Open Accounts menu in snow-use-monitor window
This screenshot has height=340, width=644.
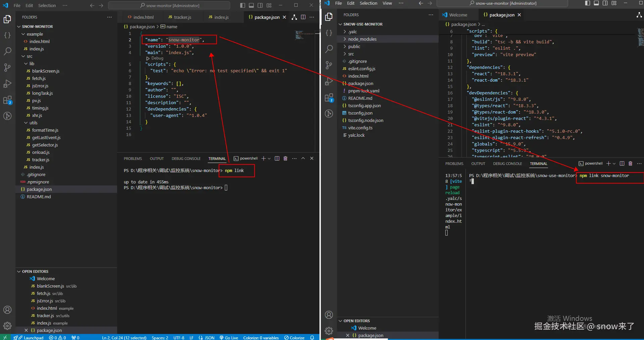[329, 315]
